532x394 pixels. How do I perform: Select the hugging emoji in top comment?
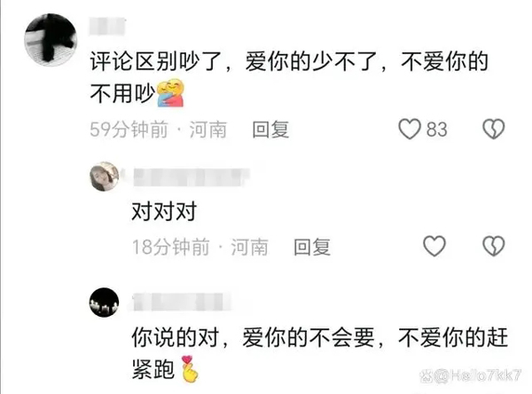pos(170,92)
